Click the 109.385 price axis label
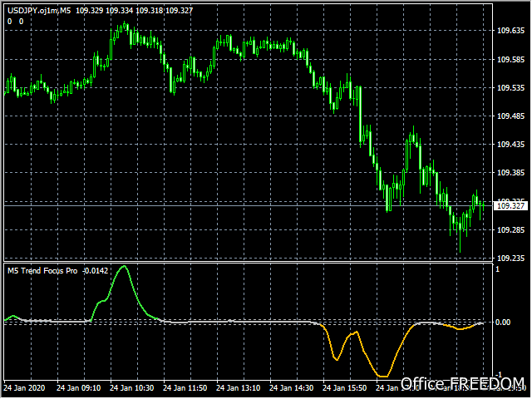Image resolution: width=532 pixels, height=399 pixels. 510,173
